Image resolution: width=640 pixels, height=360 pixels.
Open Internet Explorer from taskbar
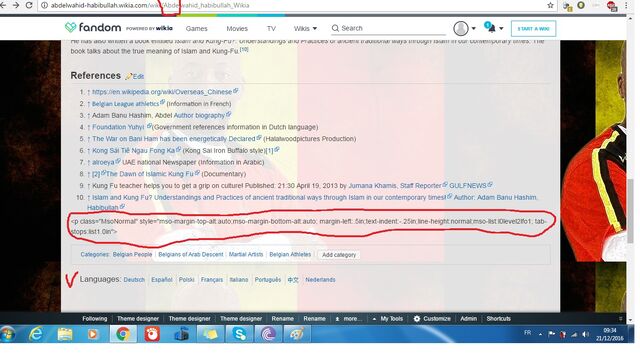coord(36,334)
